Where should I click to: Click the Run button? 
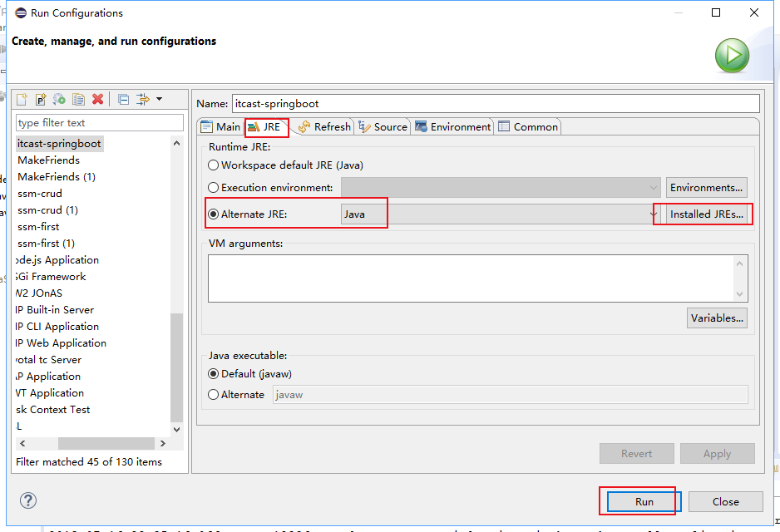pyautogui.click(x=644, y=502)
